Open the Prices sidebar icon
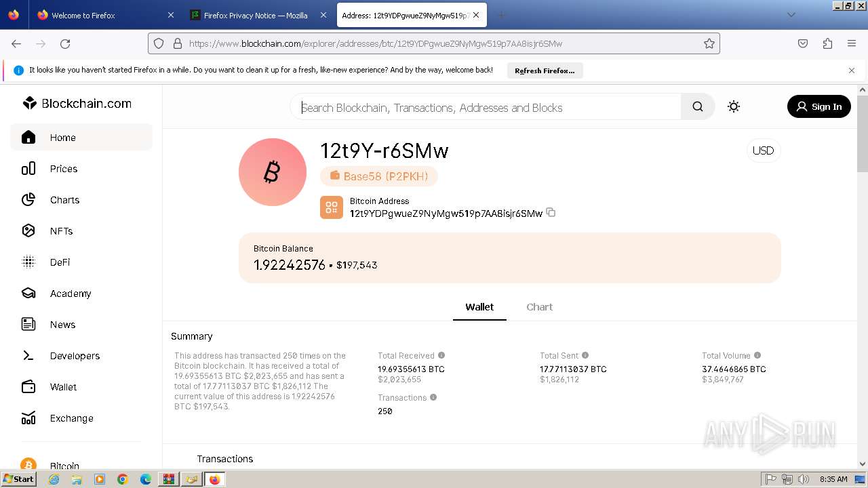This screenshot has width=868, height=488. coord(28,169)
